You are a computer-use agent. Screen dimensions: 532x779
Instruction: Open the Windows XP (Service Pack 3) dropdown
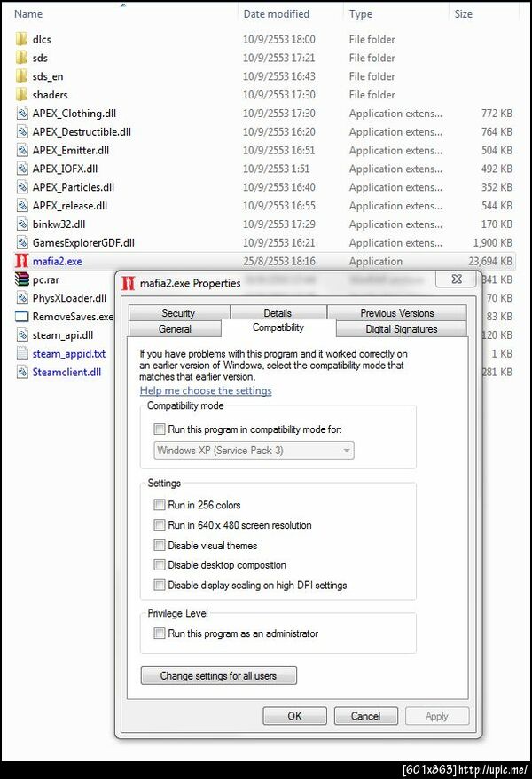coord(254,450)
